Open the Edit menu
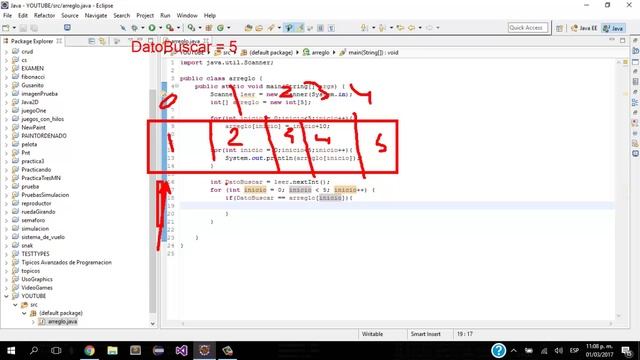 pos(23,16)
